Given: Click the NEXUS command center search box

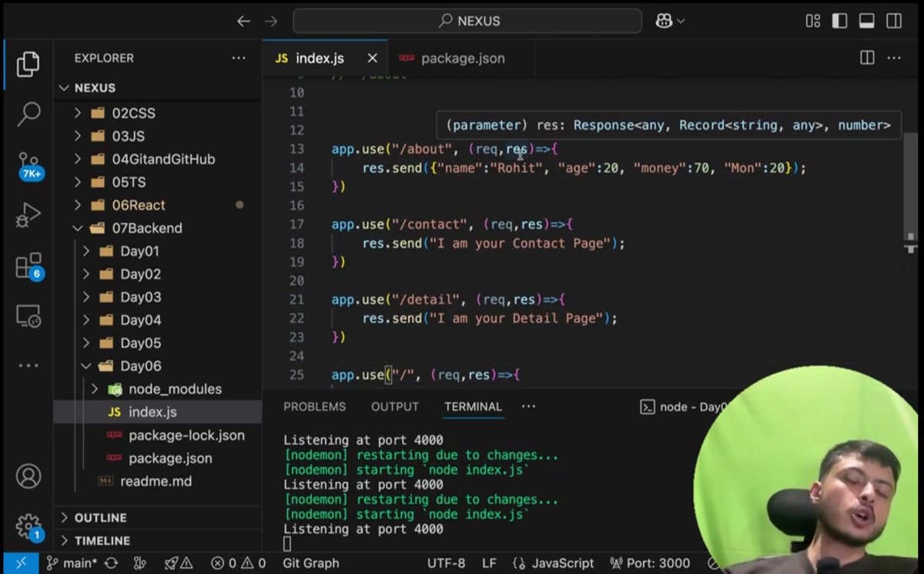Looking at the screenshot, I should [467, 22].
